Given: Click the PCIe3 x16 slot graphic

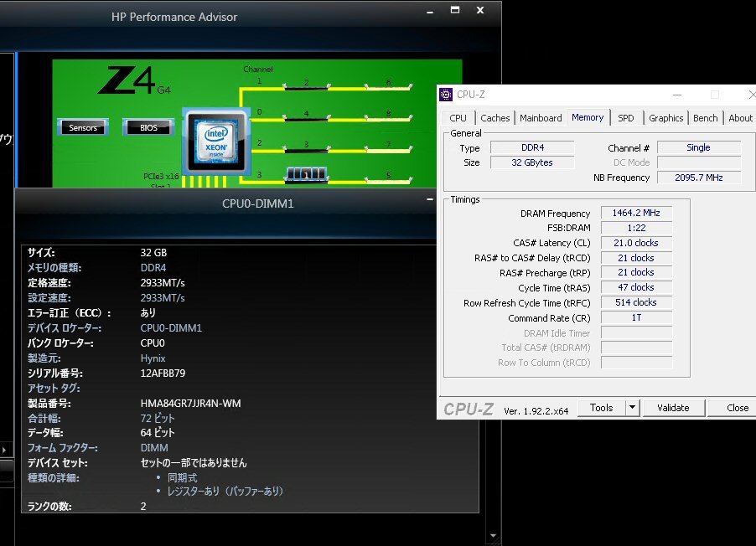Looking at the screenshot, I should pos(205,181).
